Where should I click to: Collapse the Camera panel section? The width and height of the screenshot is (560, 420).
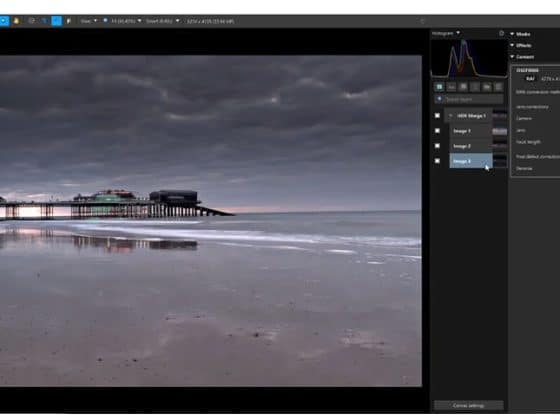(x=512, y=57)
